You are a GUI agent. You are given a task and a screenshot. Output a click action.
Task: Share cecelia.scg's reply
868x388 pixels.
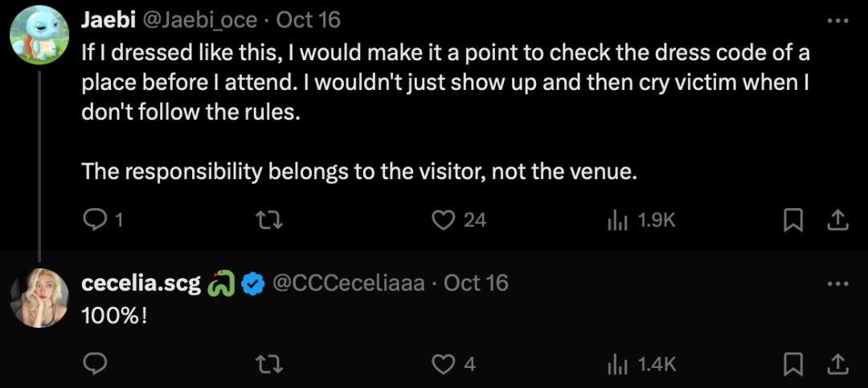click(837, 364)
